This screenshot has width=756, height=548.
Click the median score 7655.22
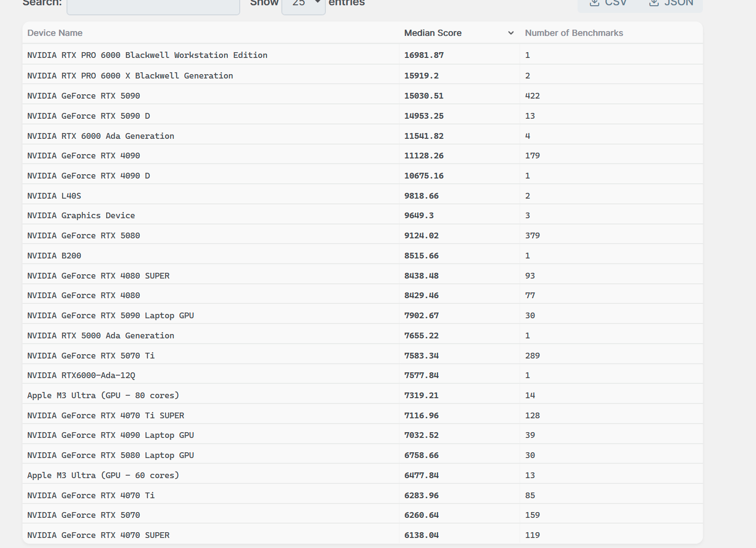422,336
